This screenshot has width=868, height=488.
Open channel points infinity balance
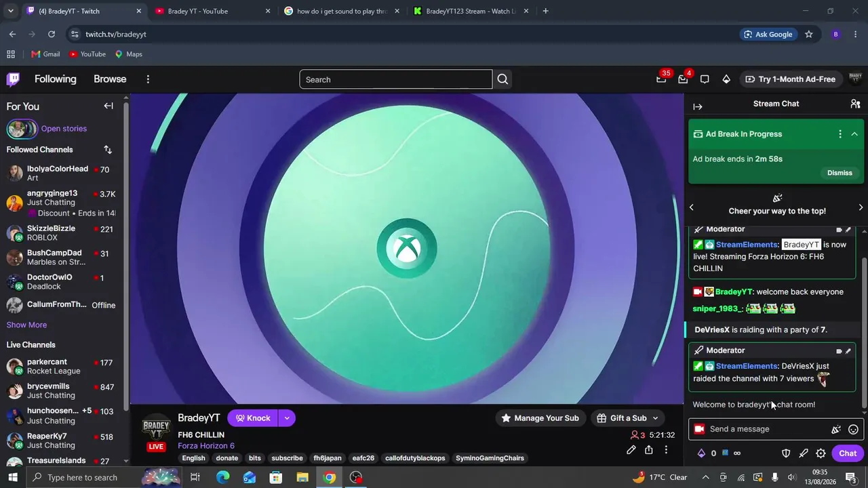click(732, 453)
